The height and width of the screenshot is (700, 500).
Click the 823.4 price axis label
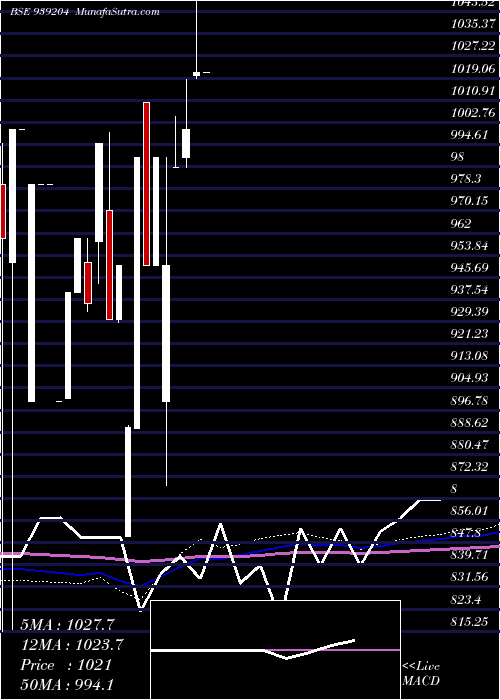pos(466,599)
